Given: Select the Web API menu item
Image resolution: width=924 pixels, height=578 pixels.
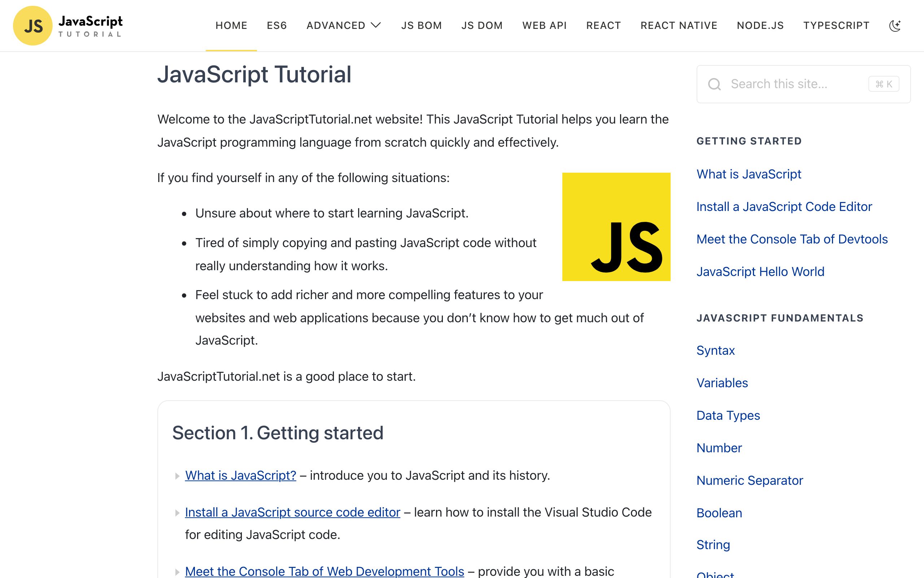Looking at the screenshot, I should click(x=544, y=26).
